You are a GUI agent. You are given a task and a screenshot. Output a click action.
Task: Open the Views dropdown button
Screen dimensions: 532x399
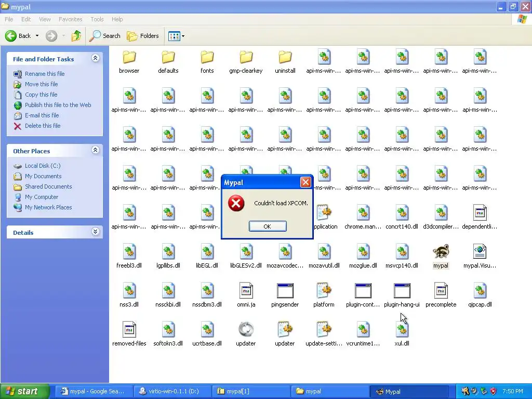pyautogui.click(x=177, y=36)
